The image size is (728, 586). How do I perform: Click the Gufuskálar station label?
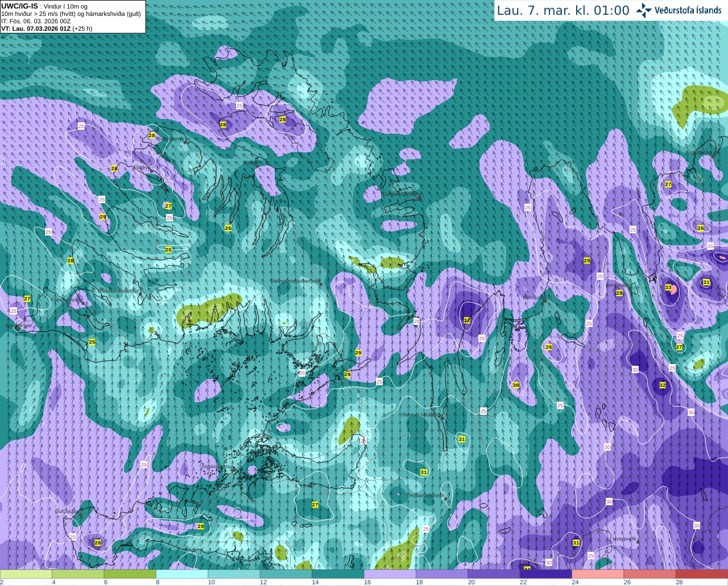point(67,511)
